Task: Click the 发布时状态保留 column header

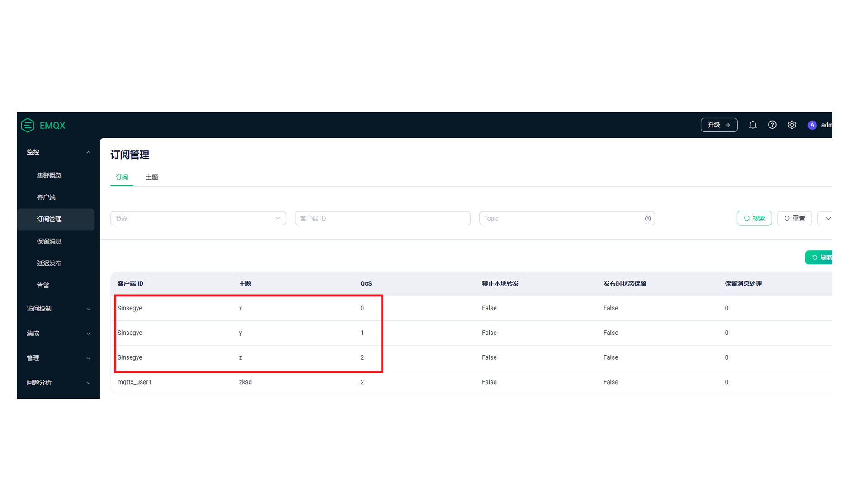Action: (625, 284)
